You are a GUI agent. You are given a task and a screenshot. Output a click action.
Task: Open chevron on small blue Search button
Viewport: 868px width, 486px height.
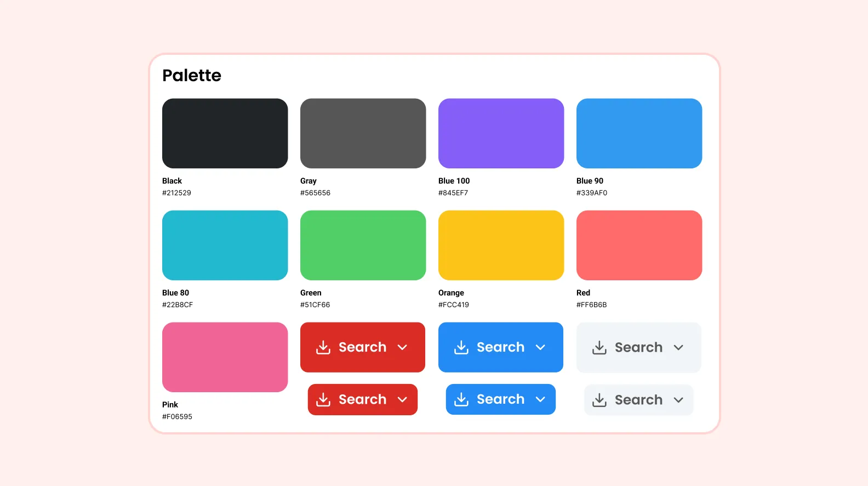click(x=540, y=399)
